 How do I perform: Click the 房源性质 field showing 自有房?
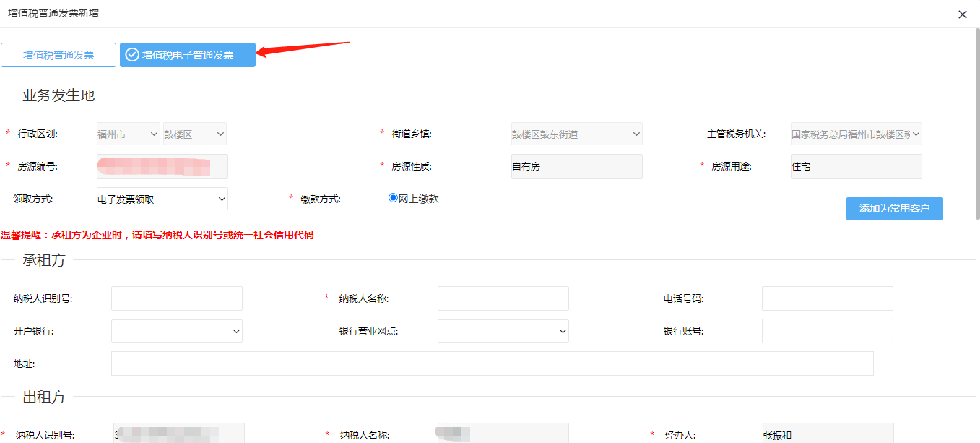[576, 165]
